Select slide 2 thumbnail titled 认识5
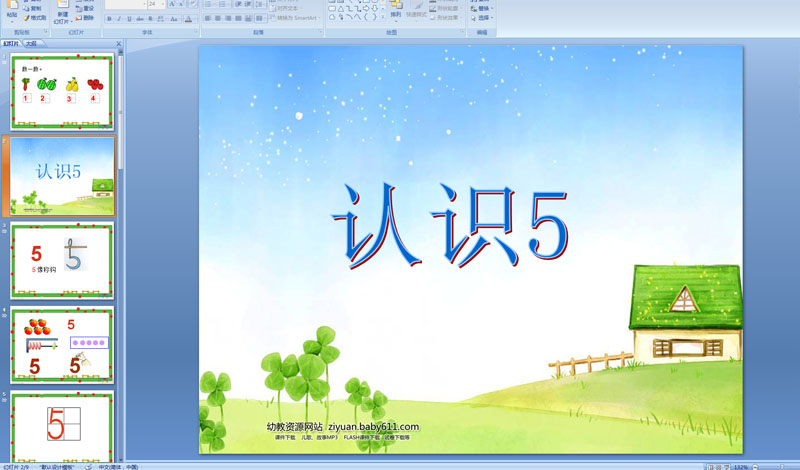 pyautogui.click(x=62, y=176)
